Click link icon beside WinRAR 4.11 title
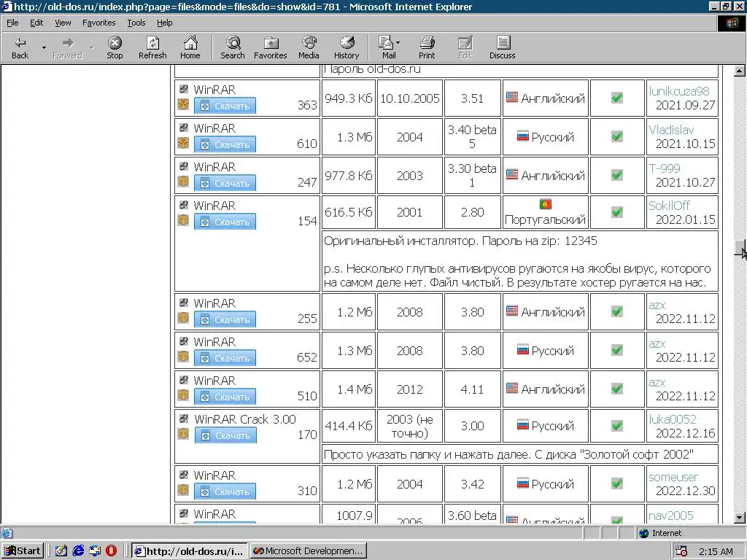Image resolution: width=747 pixels, height=560 pixels. click(183, 380)
